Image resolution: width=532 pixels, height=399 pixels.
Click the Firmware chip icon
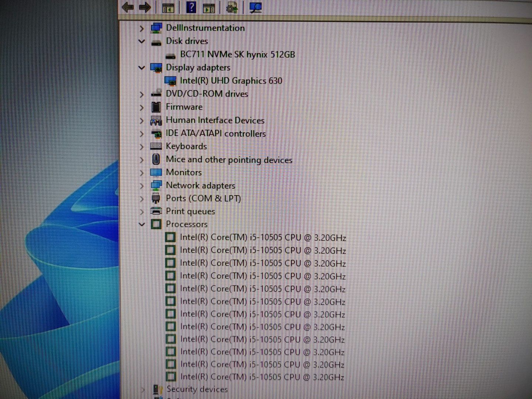click(x=156, y=107)
